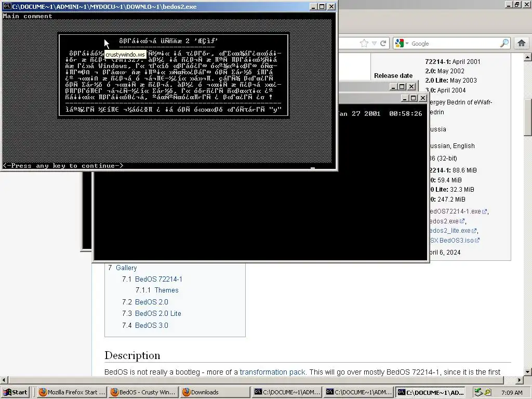
Task: Click the page scrollbar up arrow
Action: 528,57
